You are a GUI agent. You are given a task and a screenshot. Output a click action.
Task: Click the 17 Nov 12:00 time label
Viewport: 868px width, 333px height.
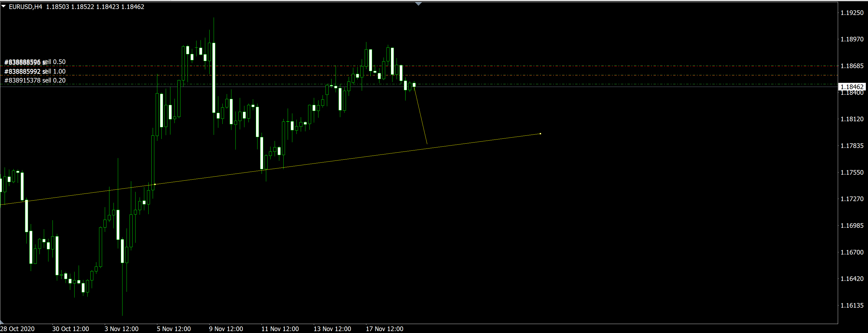(385, 329)
